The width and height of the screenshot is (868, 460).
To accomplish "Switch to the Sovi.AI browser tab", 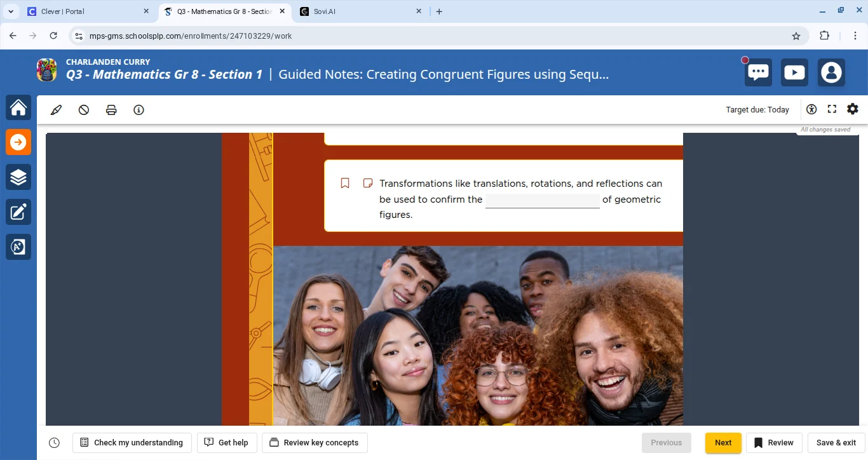I will tap(356, 11).
